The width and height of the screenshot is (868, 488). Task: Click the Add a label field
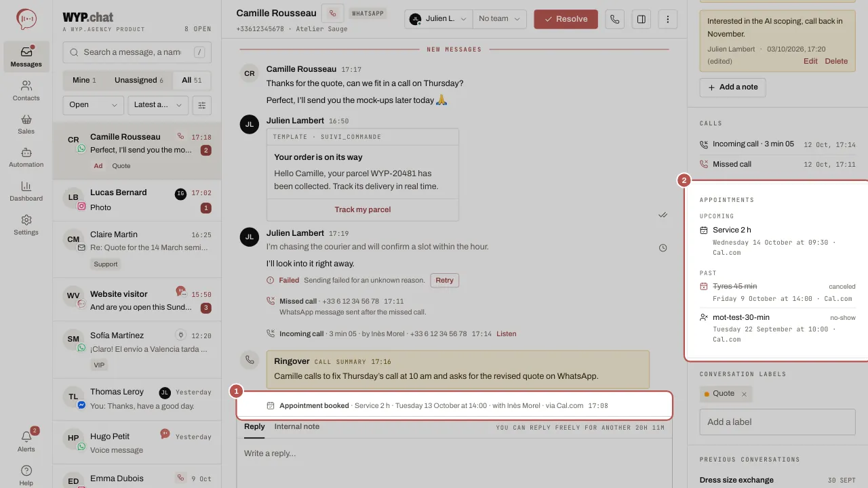point(777,422)
